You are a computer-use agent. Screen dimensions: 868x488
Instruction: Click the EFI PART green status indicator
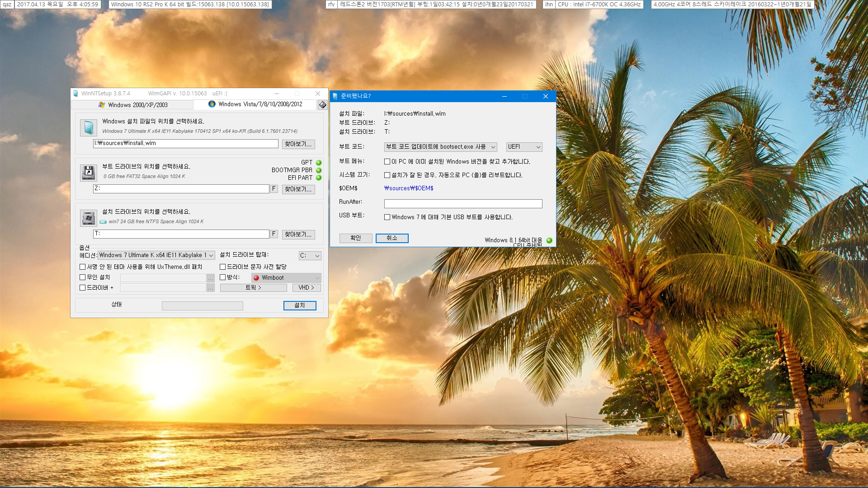[319, 178]
